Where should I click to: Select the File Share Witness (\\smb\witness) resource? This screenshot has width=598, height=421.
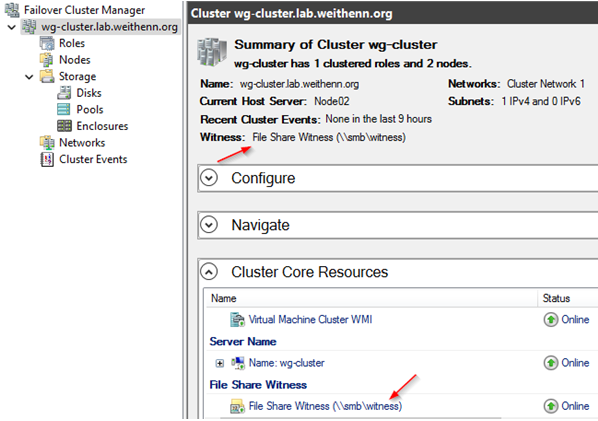325,406
